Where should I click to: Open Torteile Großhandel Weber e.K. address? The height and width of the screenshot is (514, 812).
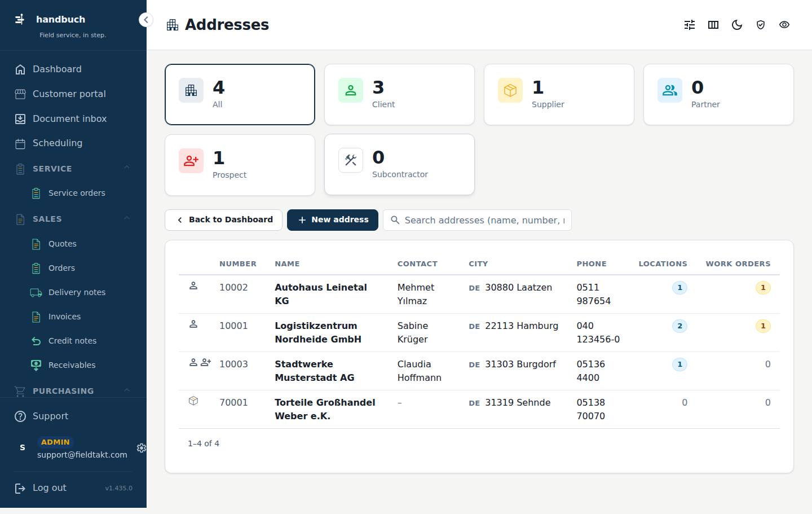325,409
